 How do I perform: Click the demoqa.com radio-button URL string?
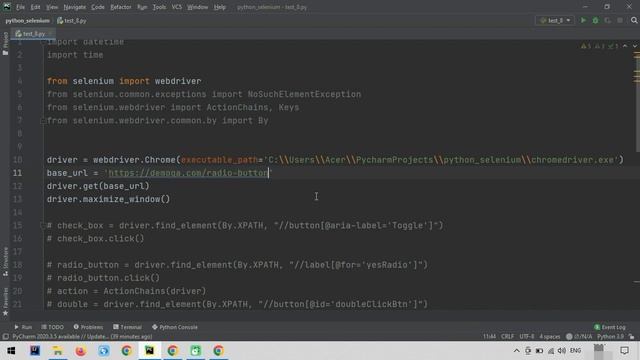(188, 173)
